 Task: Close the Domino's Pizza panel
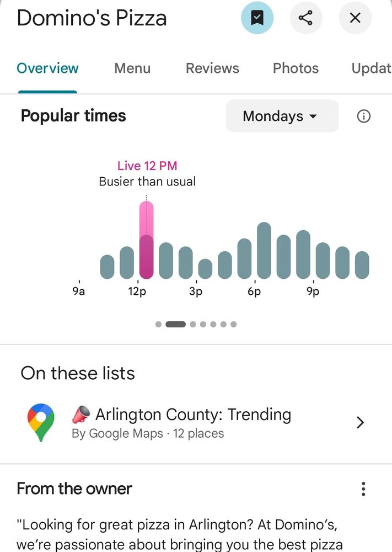click(355, 18)
